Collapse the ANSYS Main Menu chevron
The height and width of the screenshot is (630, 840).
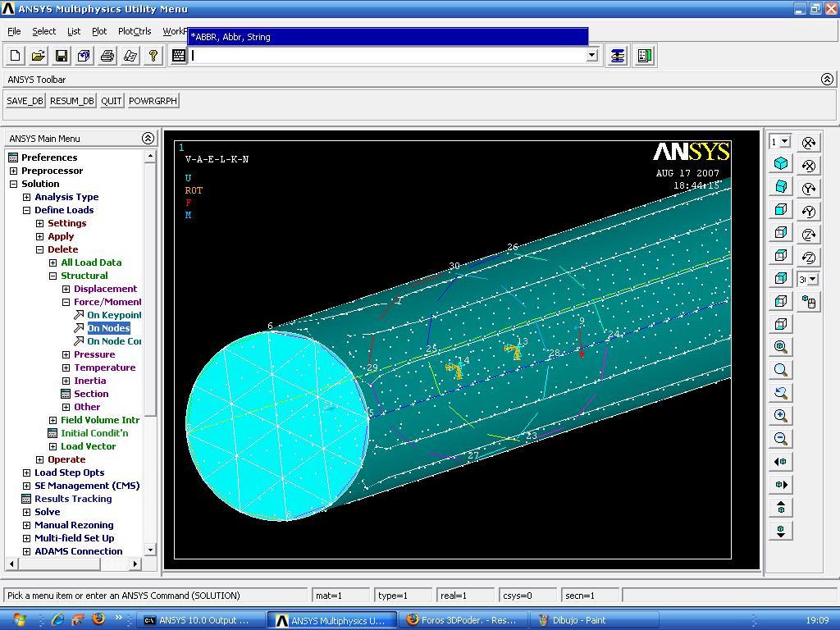point(148,138)
